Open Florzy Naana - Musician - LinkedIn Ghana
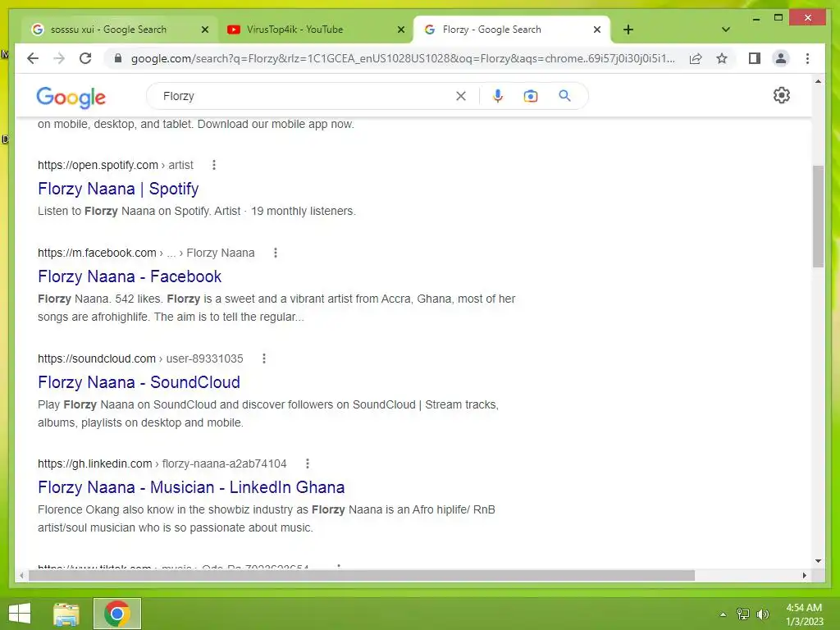Screen dimensions: 840x630 click(x=191, y=487)
